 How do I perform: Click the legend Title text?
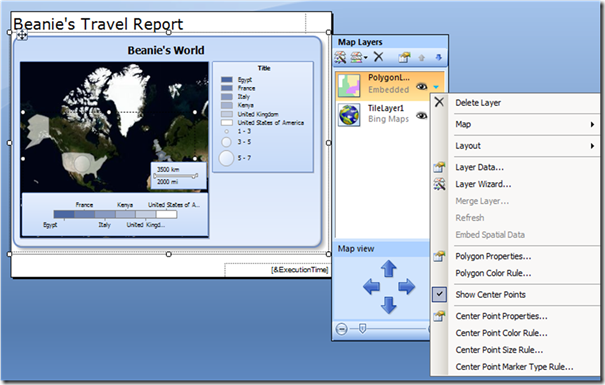(x=264, y=68)
